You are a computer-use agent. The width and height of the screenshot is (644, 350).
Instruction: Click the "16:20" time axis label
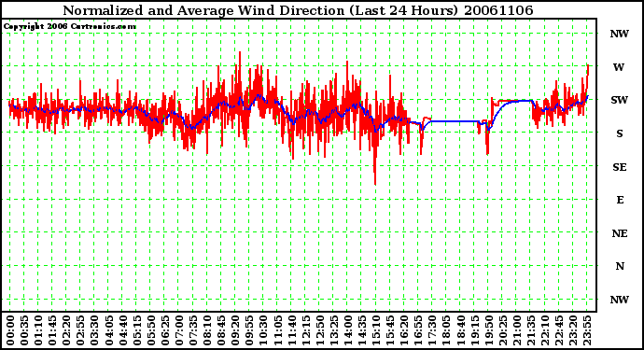[404, 330]
